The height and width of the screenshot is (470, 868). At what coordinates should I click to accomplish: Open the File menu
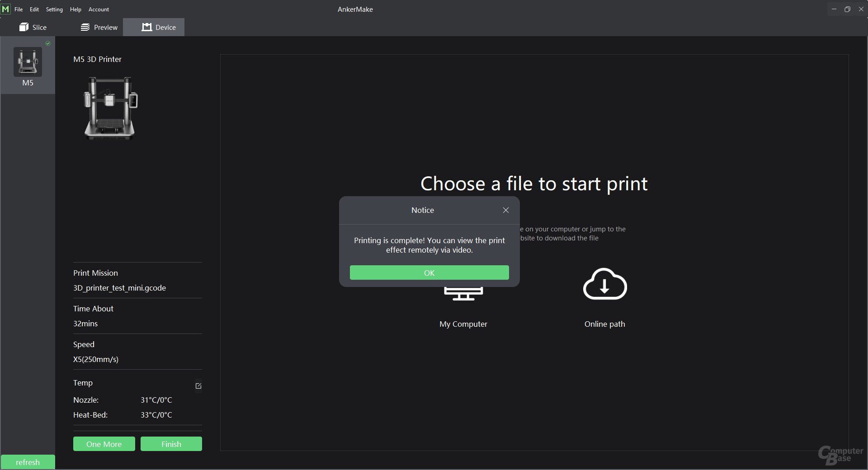click(x=19, y=9)
